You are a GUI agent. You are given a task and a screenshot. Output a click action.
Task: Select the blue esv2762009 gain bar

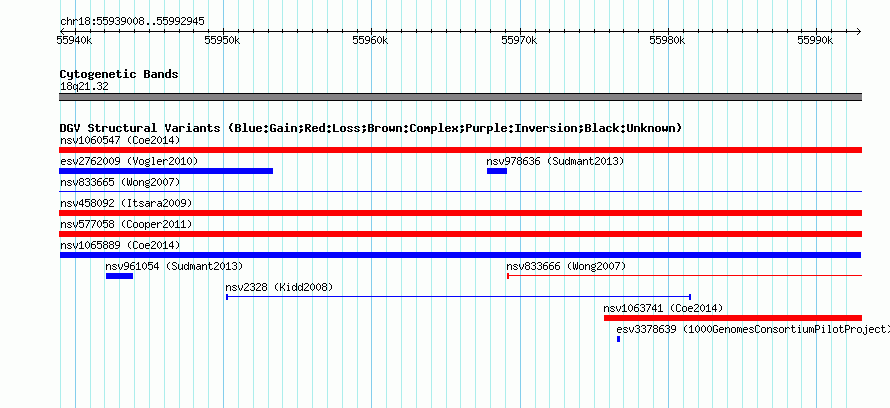tap(166, 171)
